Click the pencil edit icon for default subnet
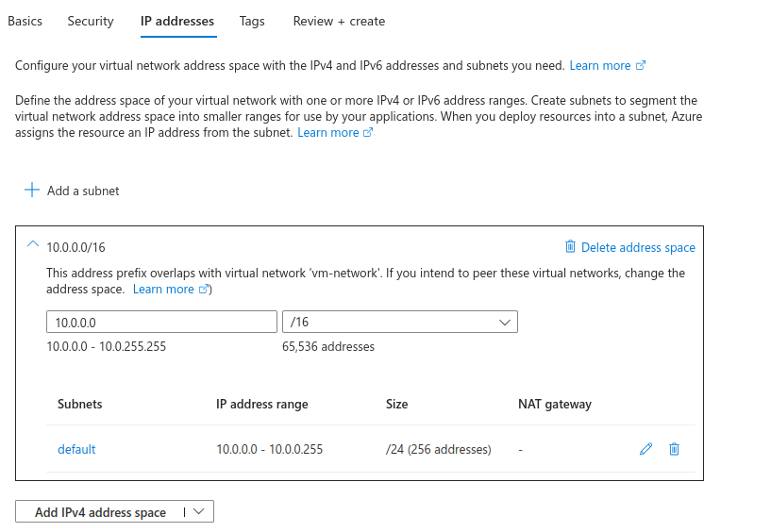Screen dimensions: 771x532 645,449
